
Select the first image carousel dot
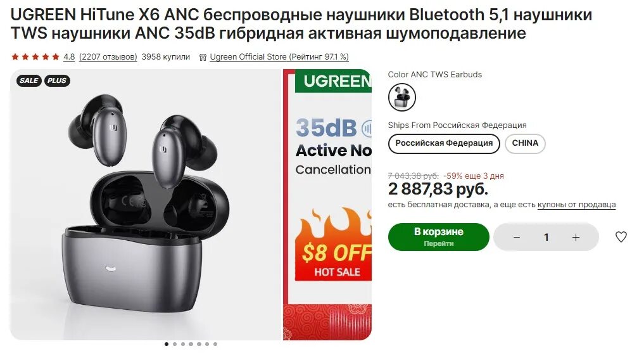point(167,344)
